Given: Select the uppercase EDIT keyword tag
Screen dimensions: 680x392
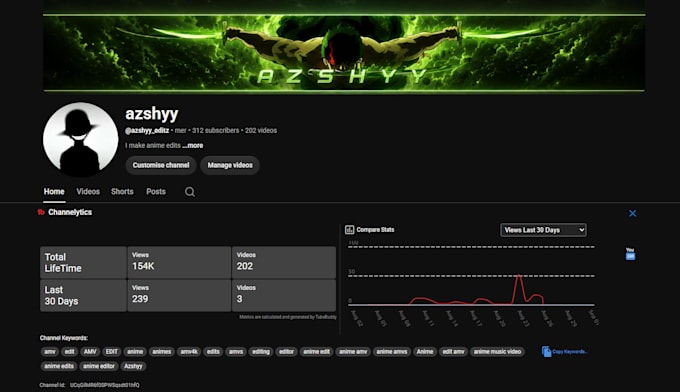Looking at the screenshot, I should click(x=112, y=352).
